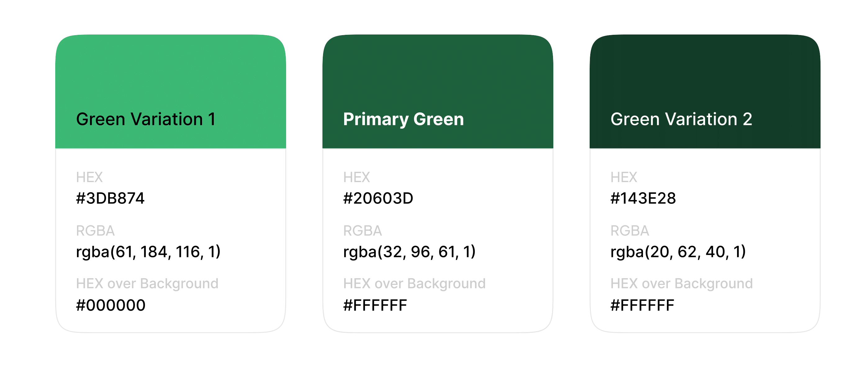Click the rgba(20, 62, 40, 1) value
Image resolution: width=868 pixels, height=371 pixels.
point(678,252)
